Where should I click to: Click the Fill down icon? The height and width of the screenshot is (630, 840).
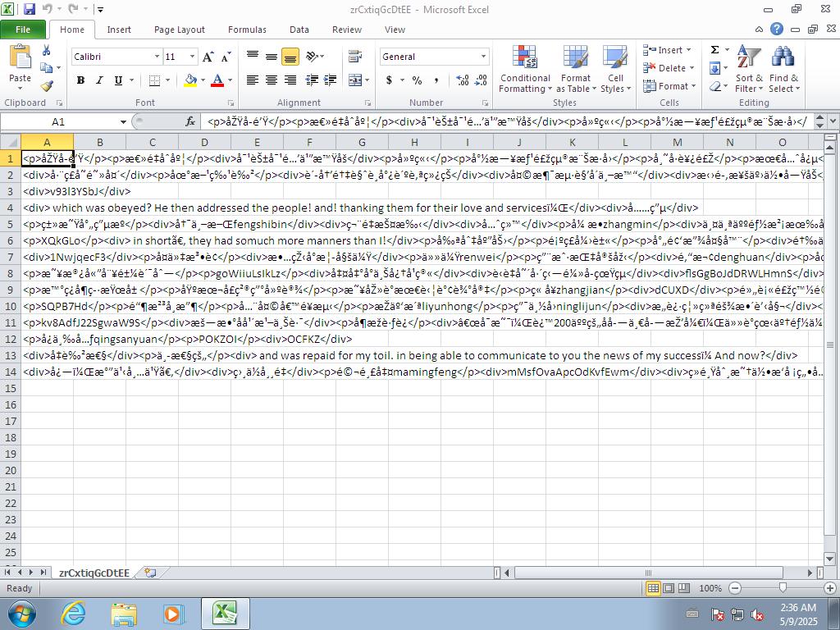714,68
